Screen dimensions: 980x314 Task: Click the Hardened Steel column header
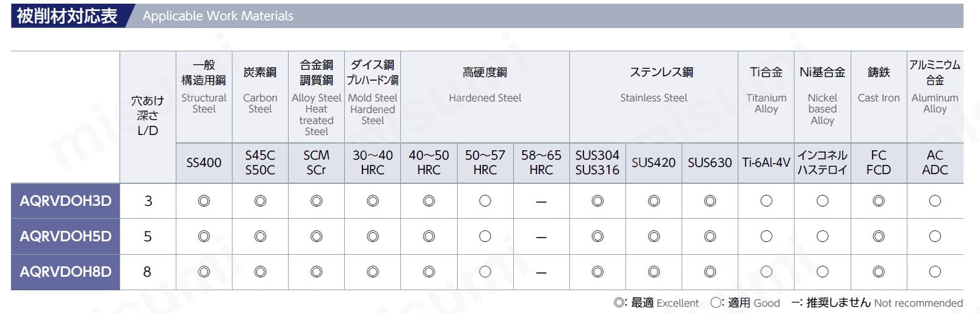tap(485, 97)
